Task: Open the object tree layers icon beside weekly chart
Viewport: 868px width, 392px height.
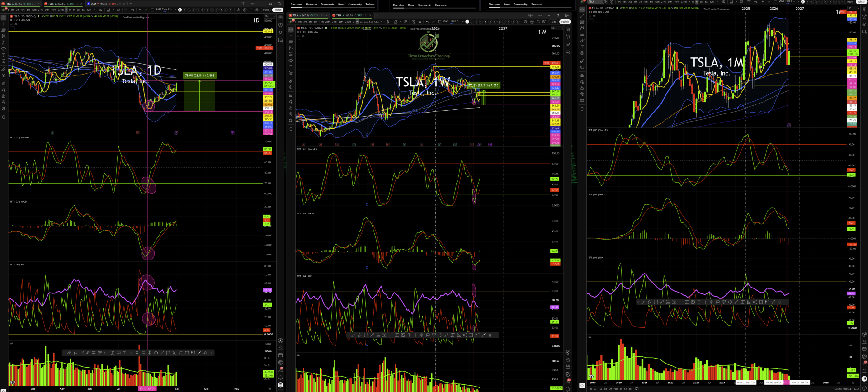Action: pyautogui.click(x=568, y=44)
